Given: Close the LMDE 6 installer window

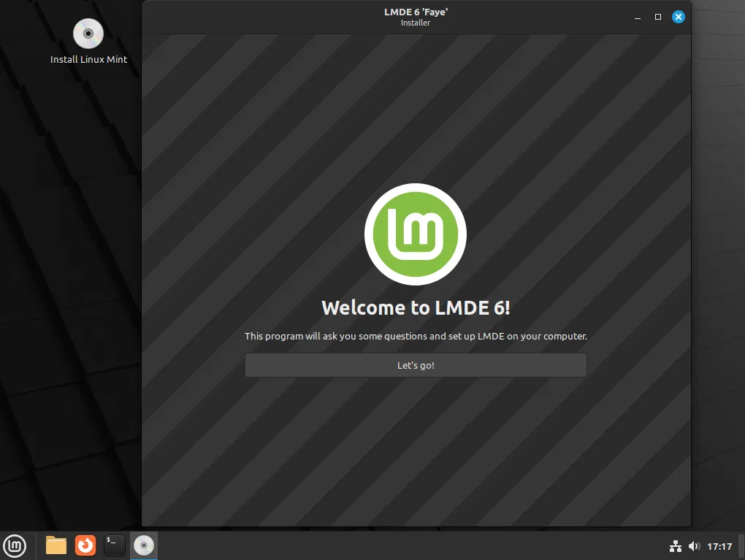Looking at the screenshot, I should point(678,17).
